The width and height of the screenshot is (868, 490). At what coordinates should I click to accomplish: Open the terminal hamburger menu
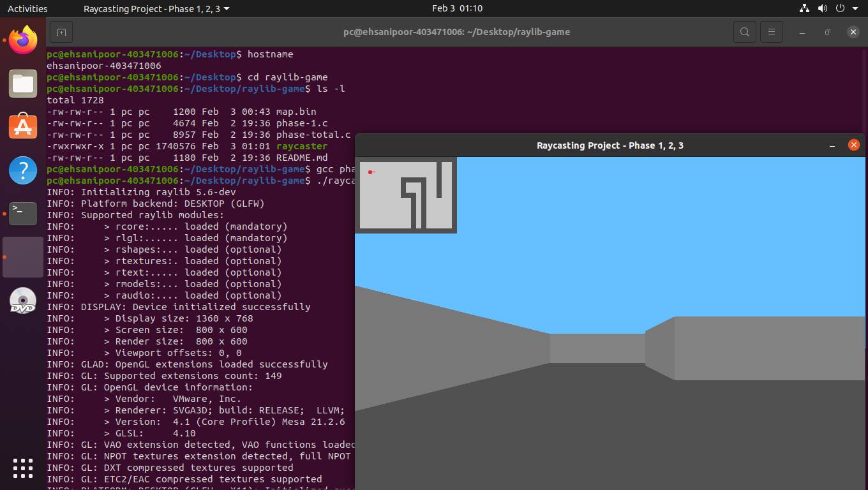tap(772, 32)
